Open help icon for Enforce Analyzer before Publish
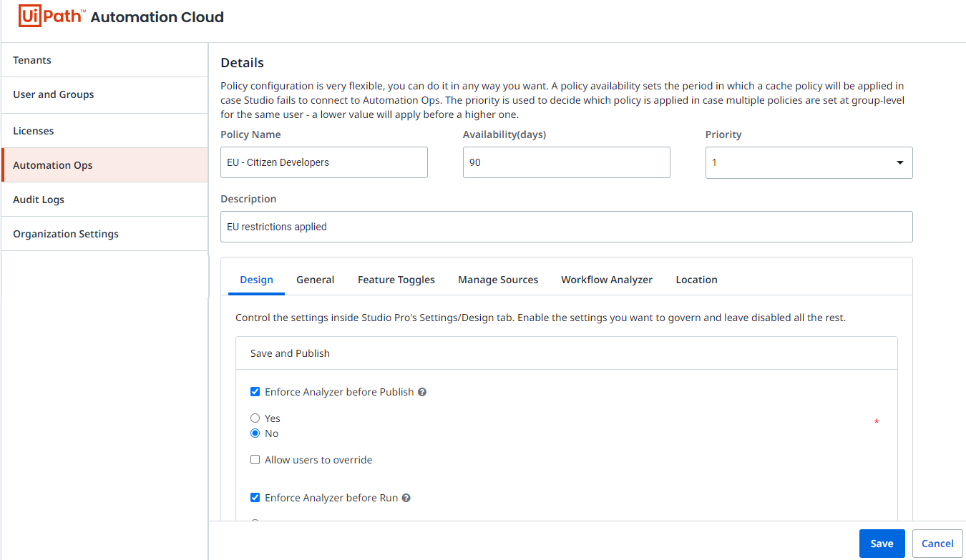The image size is (966, 560). pos(422,392)
